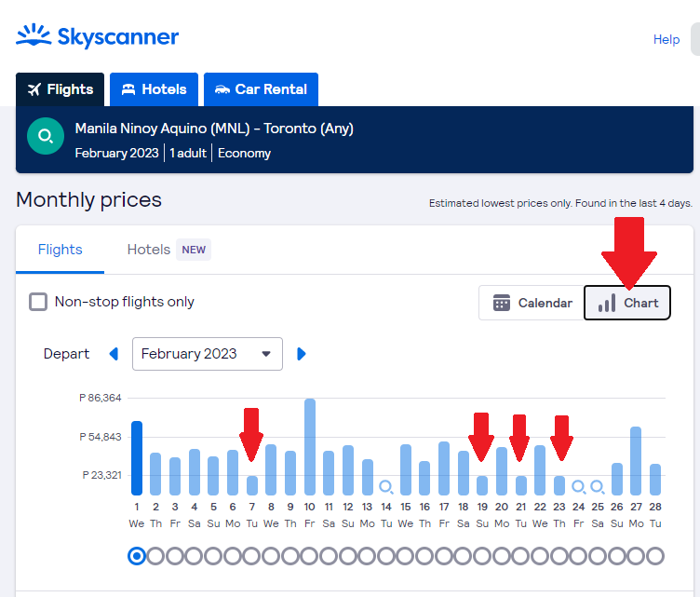Select the price bar for day 23
The width and height of the screenshot is (700, 597).
(559, 485)
